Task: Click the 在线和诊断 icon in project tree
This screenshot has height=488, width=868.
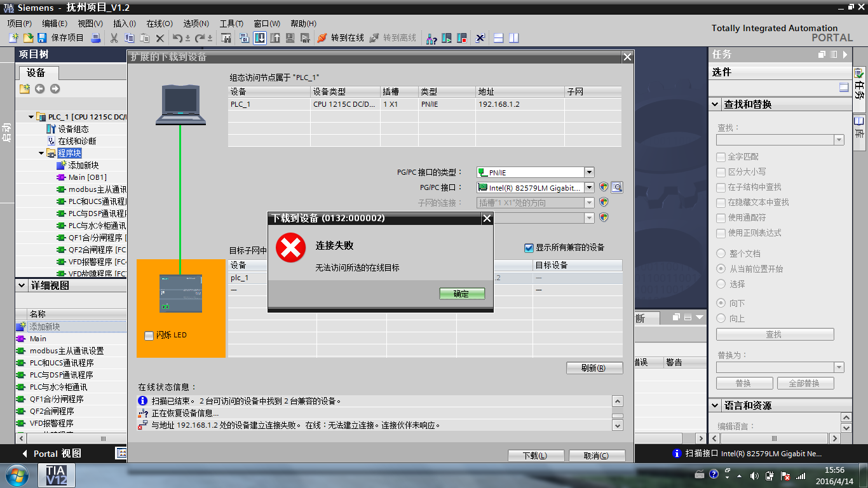Action: [x=51, y=141]
